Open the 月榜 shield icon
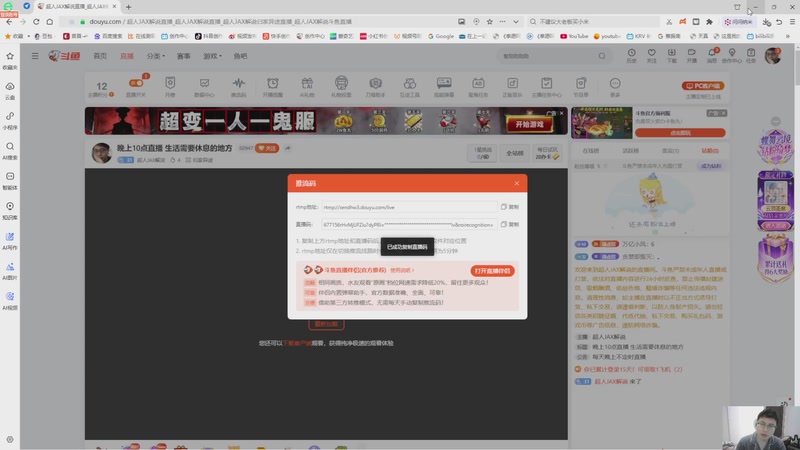 tap(170, 86)
